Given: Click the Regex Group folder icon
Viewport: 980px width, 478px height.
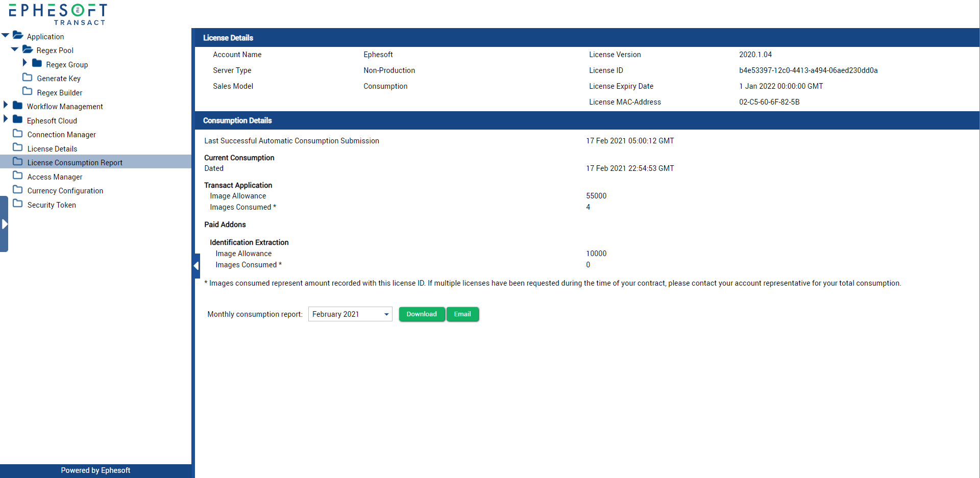Looking at the screenshot, I should 37,63.
